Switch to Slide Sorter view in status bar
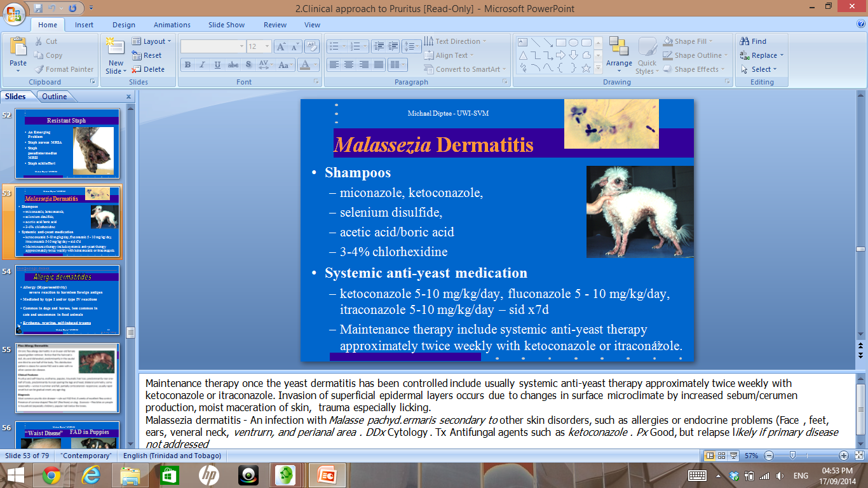Viewport: 868px width, 488px height. 721,456
